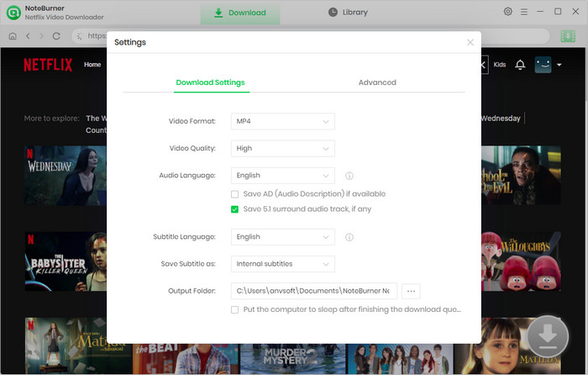Navigate forward with the forward arrow
588x375 pixels.
click(x=42, y=36)
